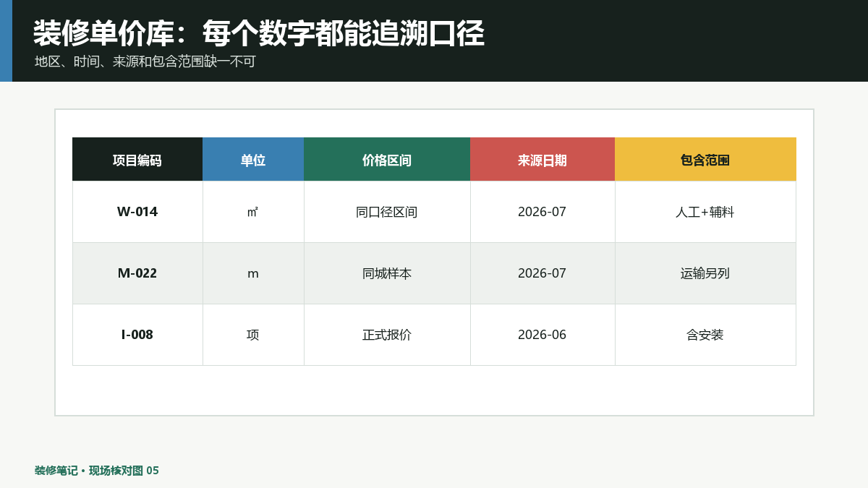The image size is (868, 488).
Task: Click the footer text 装修笔记·现场核对图 05
Action: [97, 471]
